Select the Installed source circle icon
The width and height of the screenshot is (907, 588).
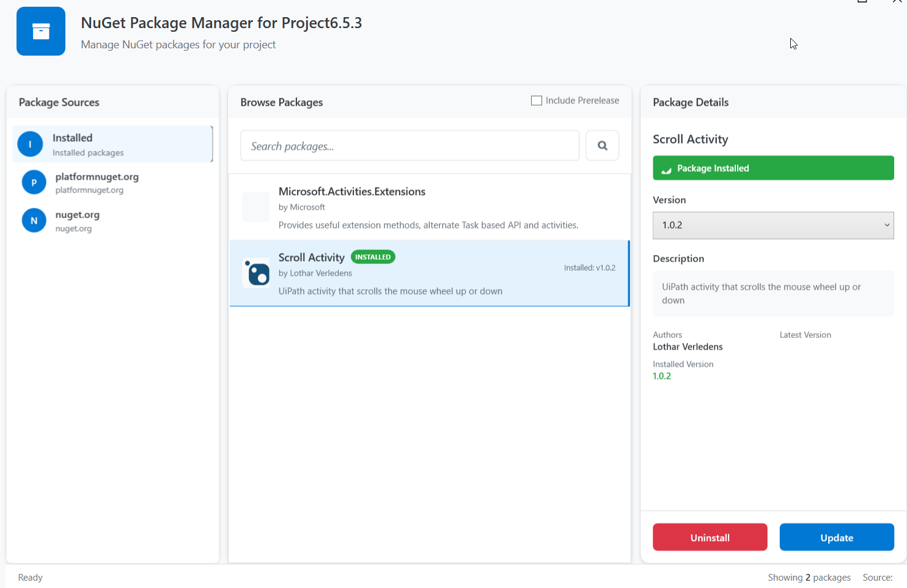[x=30, y=144]
